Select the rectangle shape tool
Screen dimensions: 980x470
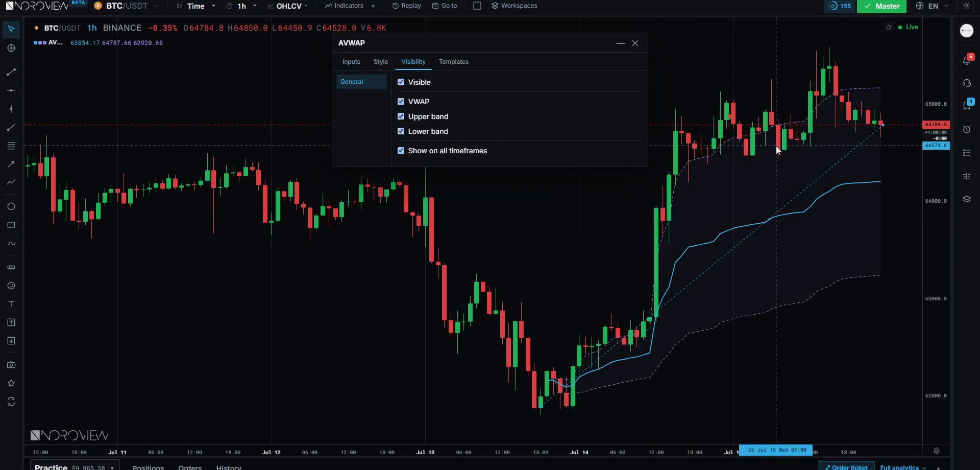coord(11,225)
